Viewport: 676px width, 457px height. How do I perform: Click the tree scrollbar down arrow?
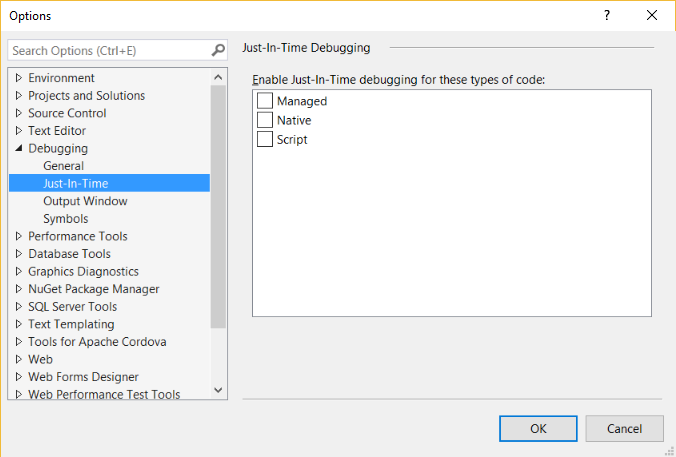[x=218, y=391]
